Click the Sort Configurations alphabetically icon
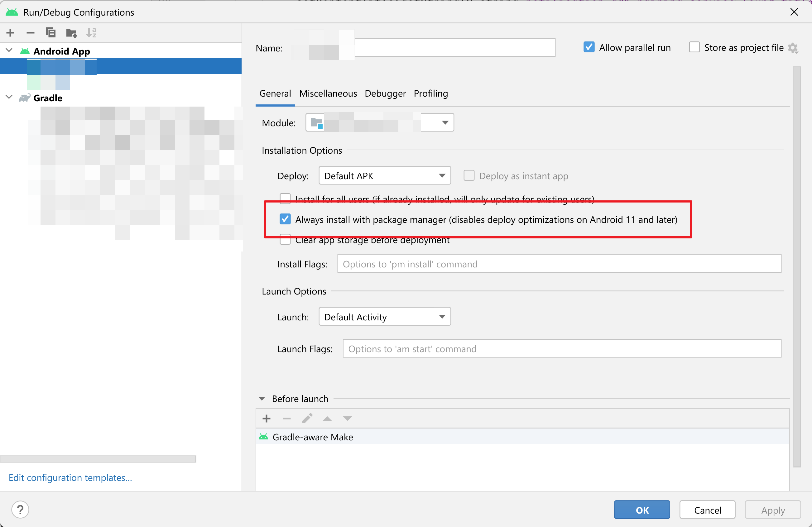Screen dimensions: 812x527 point(91,33)
